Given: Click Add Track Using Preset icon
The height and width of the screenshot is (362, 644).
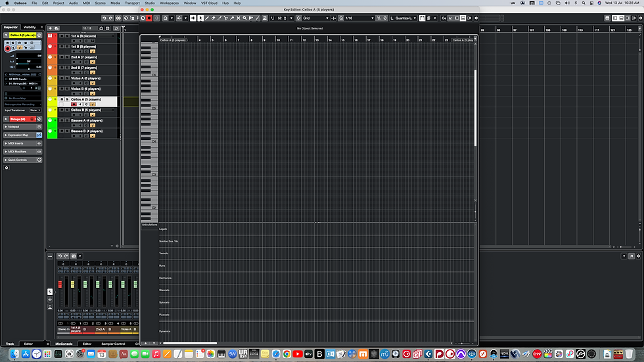Looking at the screenshot, I should click(57, 28).
